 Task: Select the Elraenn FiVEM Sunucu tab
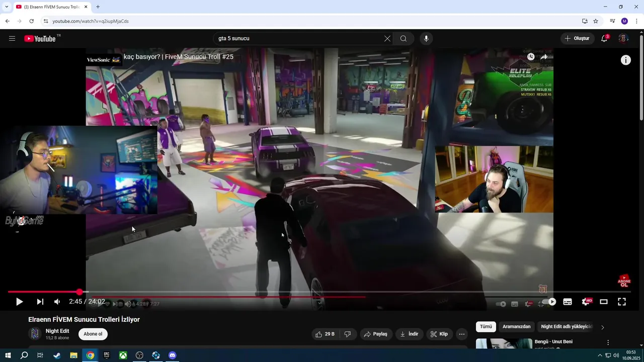click(52, 7)
